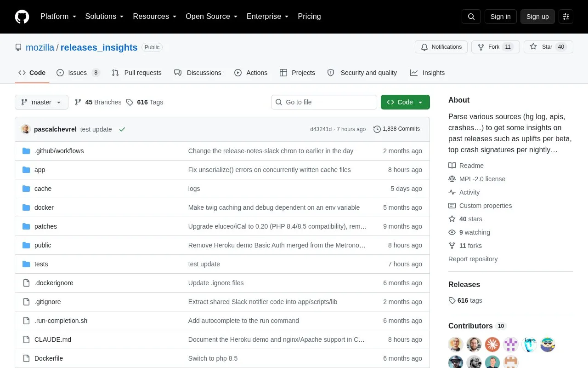Viewport: 588px width, 368px height.
Task: Switch to the Discussions tab
Action: [x=198, y=73]
